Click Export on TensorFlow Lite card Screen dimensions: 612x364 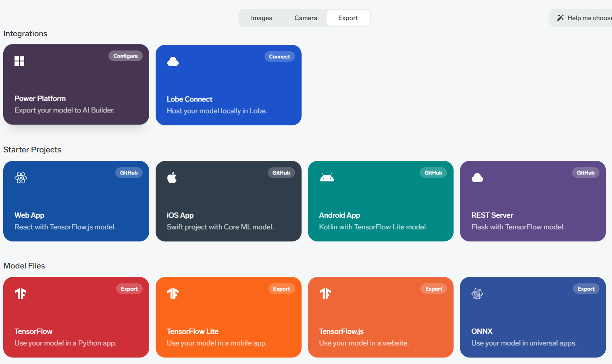click(x=281, y=289)
